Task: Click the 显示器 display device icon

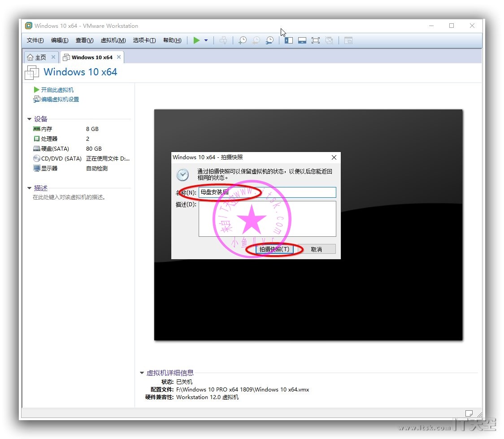Action: click(x=37, y=168)
